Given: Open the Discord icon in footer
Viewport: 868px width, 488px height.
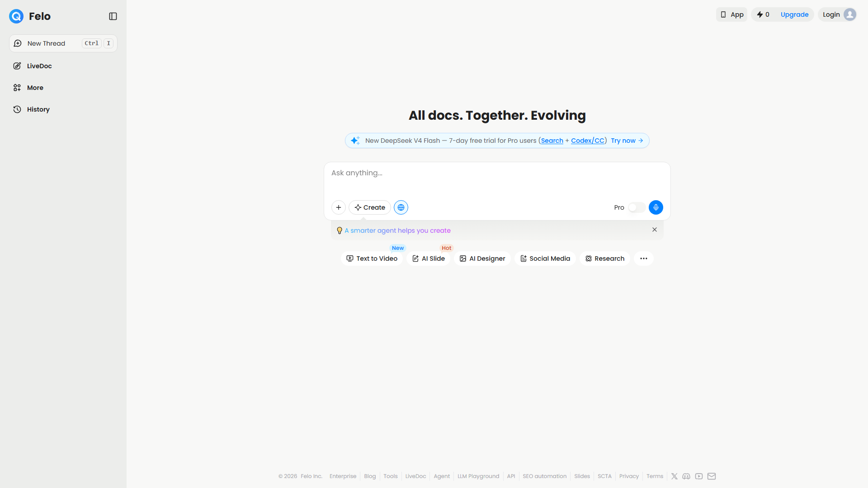Looking at the screenshot, I should coord(686,476).
